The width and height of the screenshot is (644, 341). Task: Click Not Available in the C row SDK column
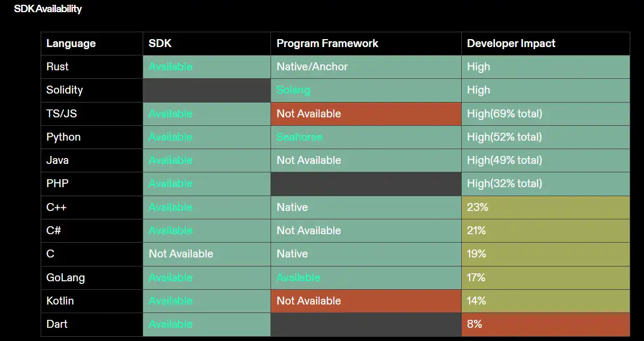coord(181,254)
